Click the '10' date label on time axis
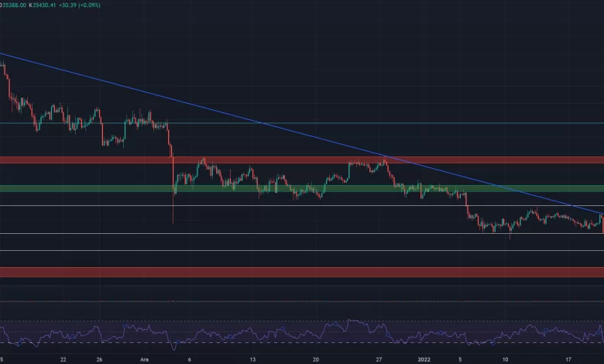Image resolution: width=604 pixels, height=364 pixels. point(505,360)
